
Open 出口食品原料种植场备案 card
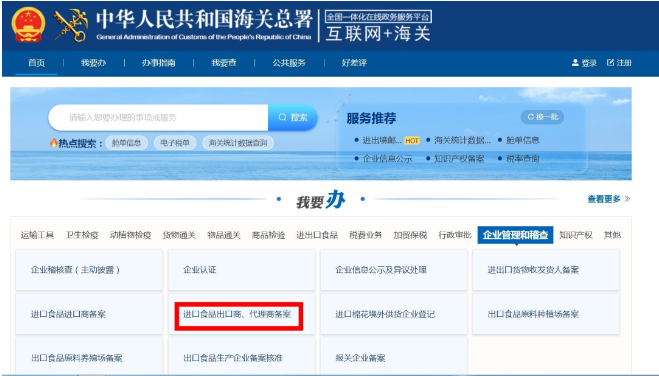(x=546, y=314)
